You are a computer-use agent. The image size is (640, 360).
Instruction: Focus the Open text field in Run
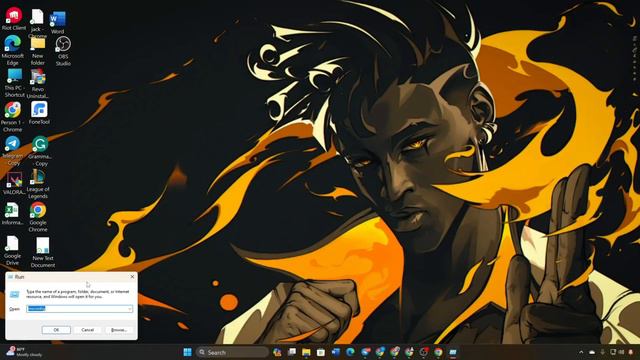point(80,309)
